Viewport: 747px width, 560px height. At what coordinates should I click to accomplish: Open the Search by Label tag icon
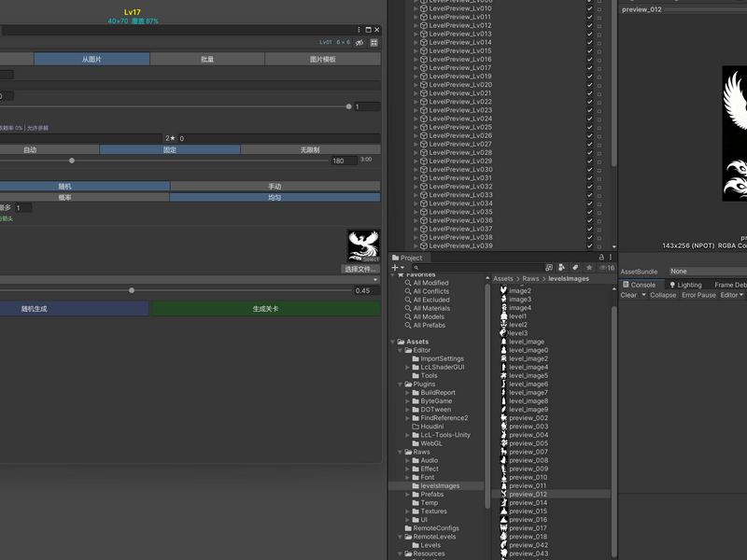coord(575,268)
